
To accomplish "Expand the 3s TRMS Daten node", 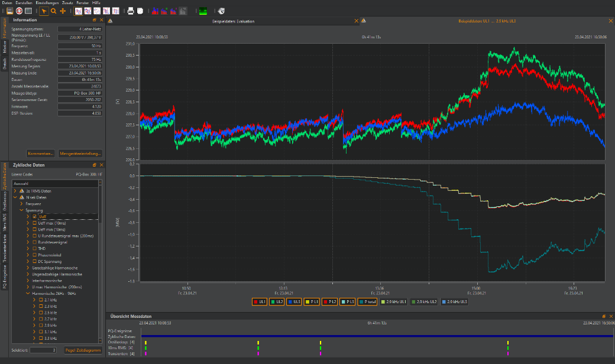I will (15, 191).
